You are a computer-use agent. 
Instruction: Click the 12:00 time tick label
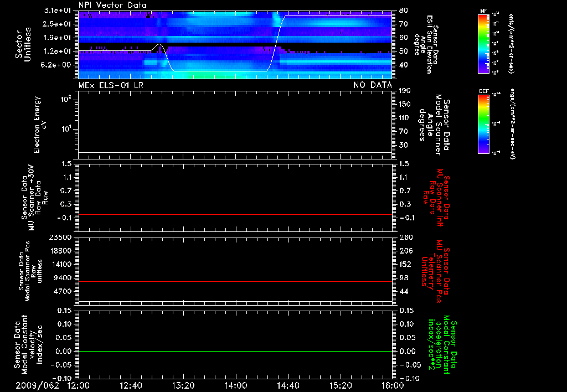[x=79, y=385]
